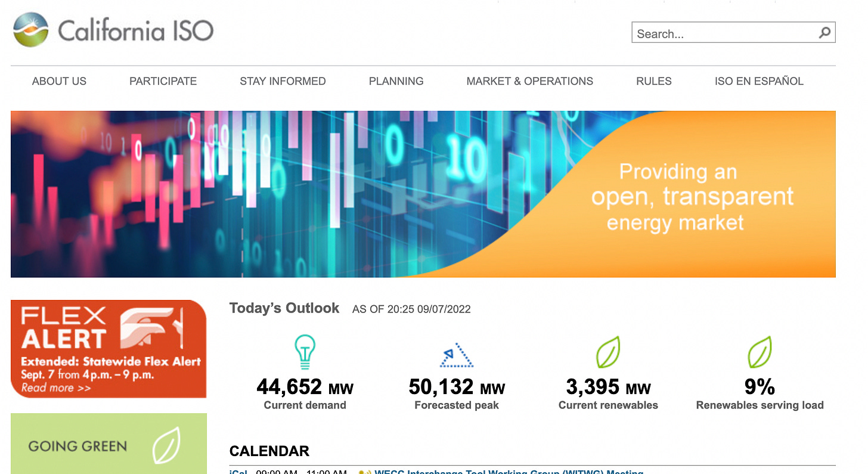Open the PLANNING menu
Image resolution: width=868 pixels, height=474 pixels.
(x=396, y=81)
